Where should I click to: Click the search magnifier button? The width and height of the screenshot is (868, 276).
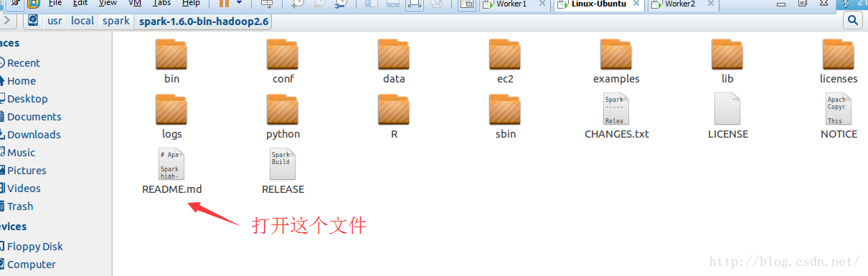[853, 20]
